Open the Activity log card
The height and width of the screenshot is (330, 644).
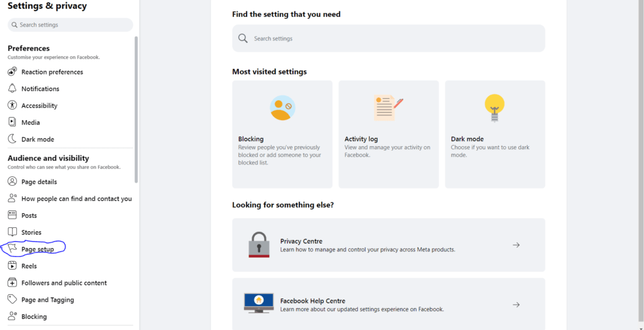pyautogui.click(x=389, y=134)
